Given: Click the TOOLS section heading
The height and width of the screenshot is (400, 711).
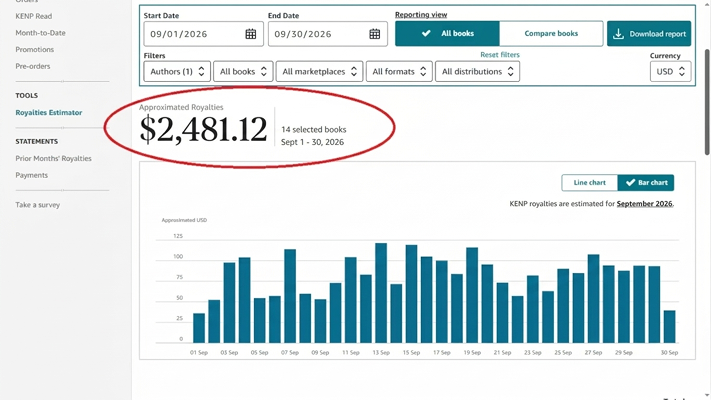Looking at the screenshot, I should [26, 95].
